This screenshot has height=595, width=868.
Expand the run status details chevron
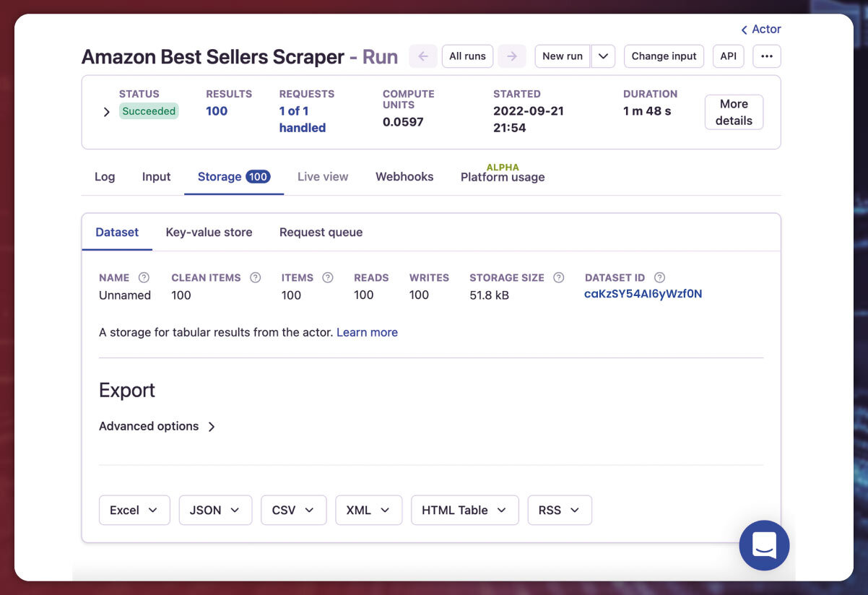107,112
